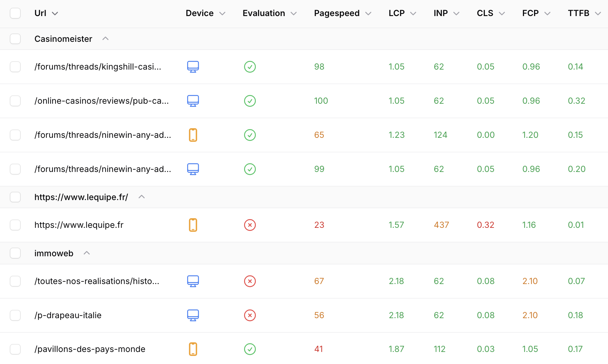Check the select-all checkbox in header

pyautogui.click(x=15, y=13)
